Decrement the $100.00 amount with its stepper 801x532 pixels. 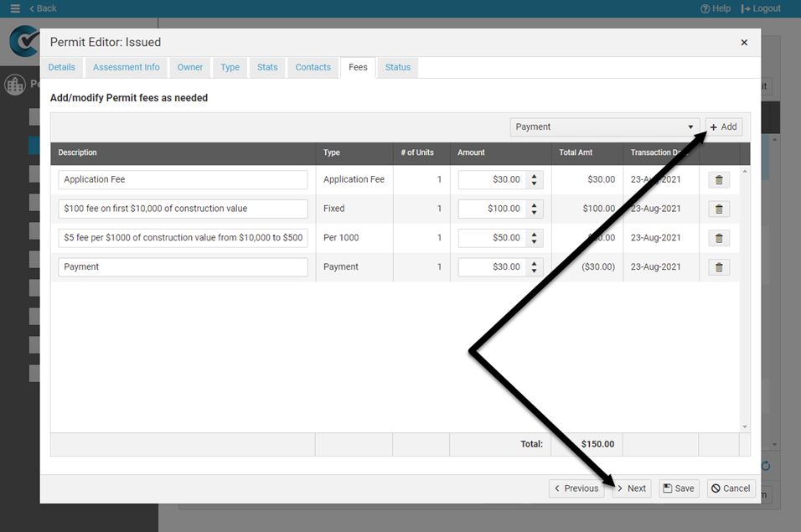tap(535, 212)
